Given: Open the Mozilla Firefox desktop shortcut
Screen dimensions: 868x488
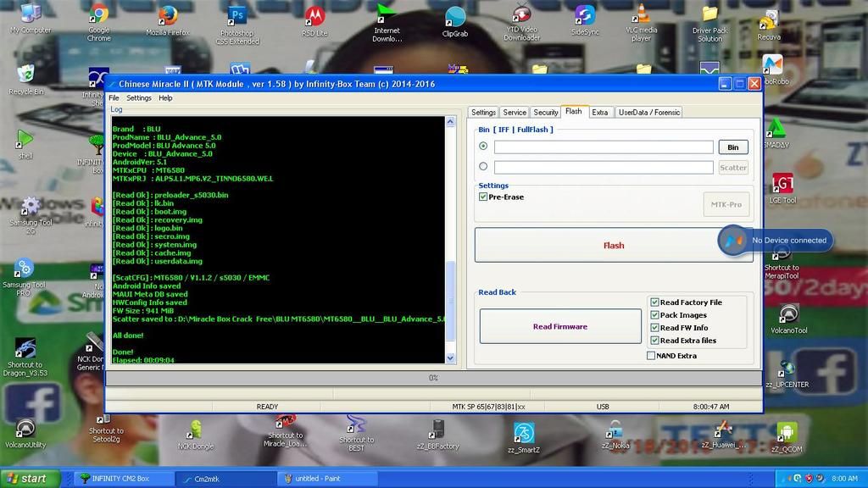Looking at the screenshot, I should 168,15.
